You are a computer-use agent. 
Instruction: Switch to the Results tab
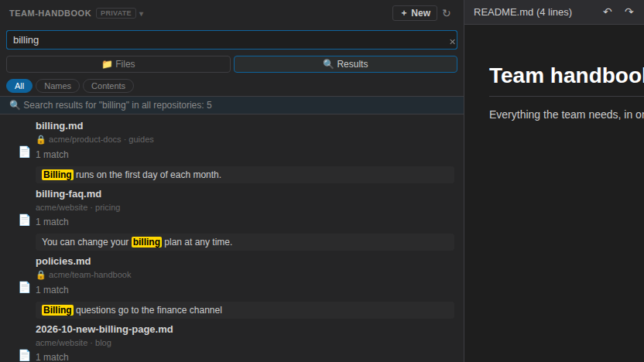345,64
